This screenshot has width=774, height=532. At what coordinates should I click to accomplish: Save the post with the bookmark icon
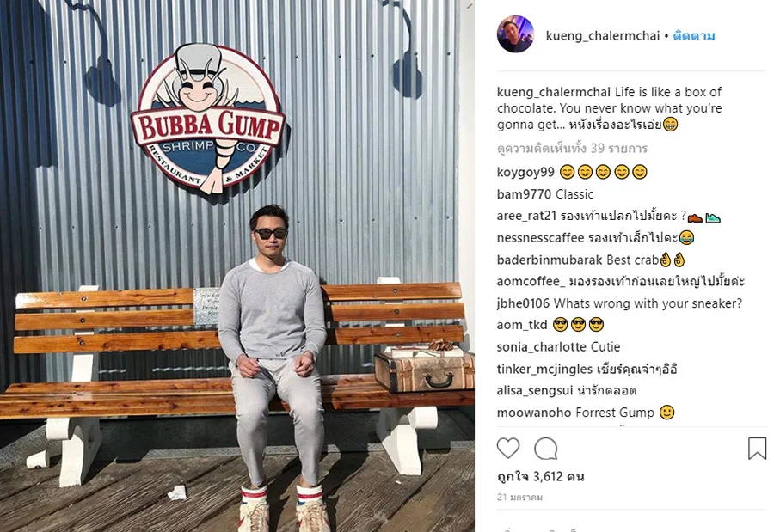757,448
